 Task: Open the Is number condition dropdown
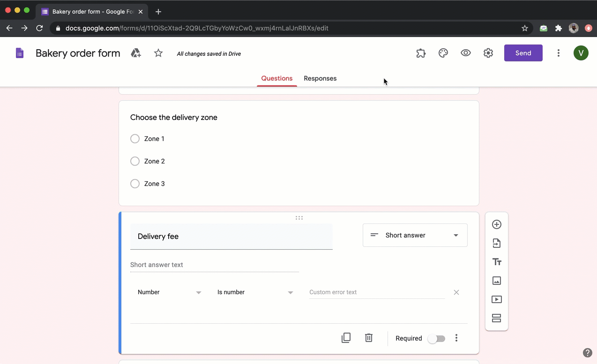pos(255,292)
